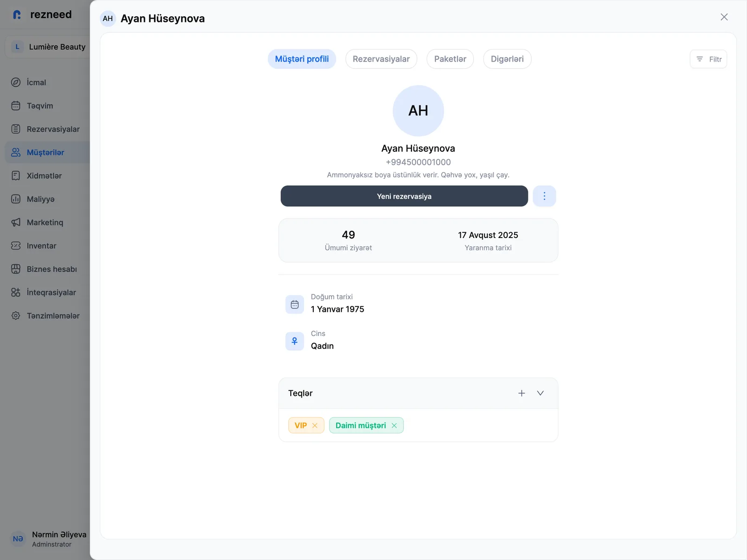
Task: Remove the Daimi müştəri tag
Action: tap(394, 426)
